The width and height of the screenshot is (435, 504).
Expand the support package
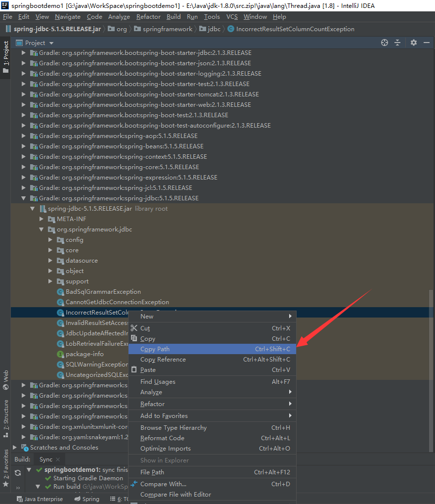[x=50, y=281]
